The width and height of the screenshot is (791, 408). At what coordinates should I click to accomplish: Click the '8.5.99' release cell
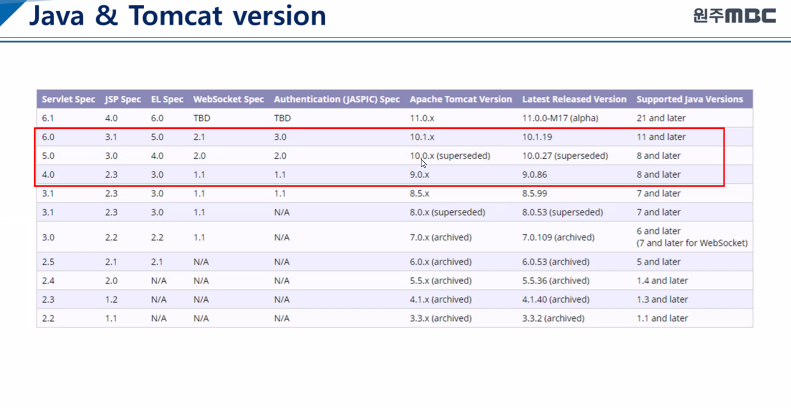click(x=534, y=193)
